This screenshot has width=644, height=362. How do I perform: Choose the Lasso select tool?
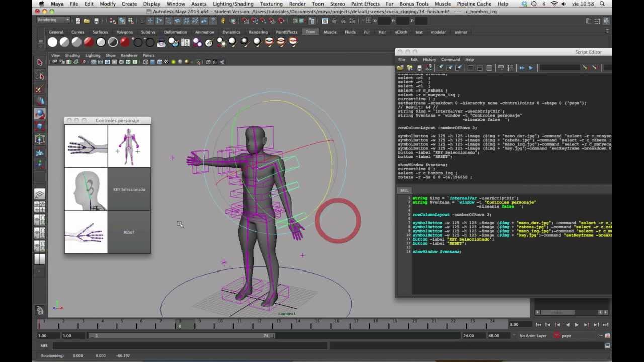[x=40, y=76]
